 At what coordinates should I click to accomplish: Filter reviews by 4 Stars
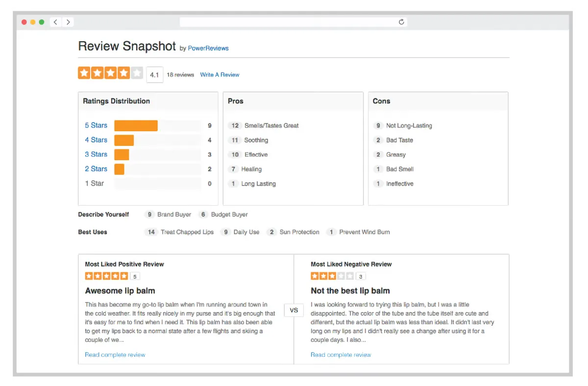point(96,140)
